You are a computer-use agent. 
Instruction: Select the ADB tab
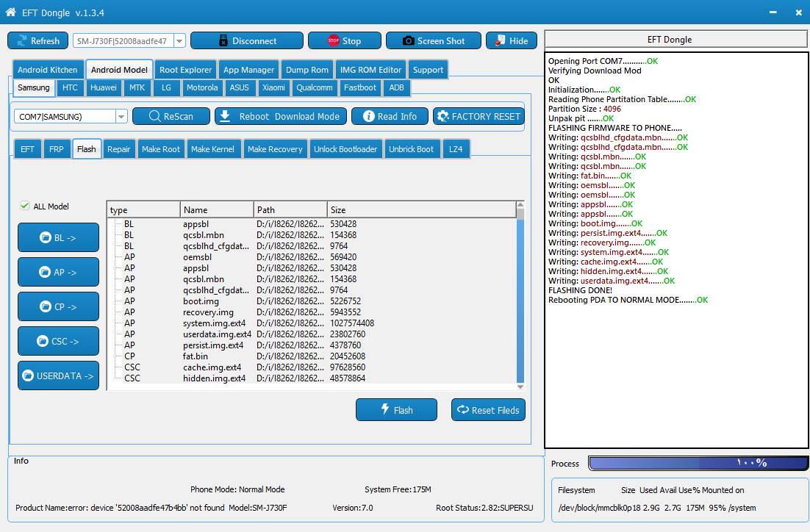coord(396,87)
